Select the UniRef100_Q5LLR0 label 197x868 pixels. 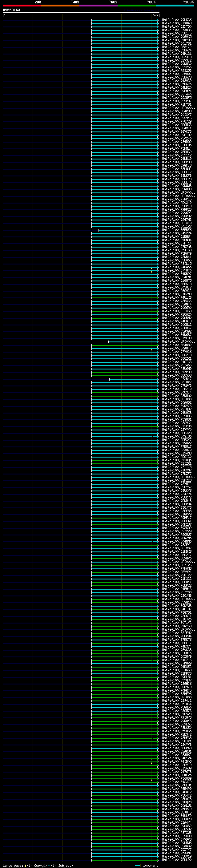pyautogui.click(x=177, y=860)
